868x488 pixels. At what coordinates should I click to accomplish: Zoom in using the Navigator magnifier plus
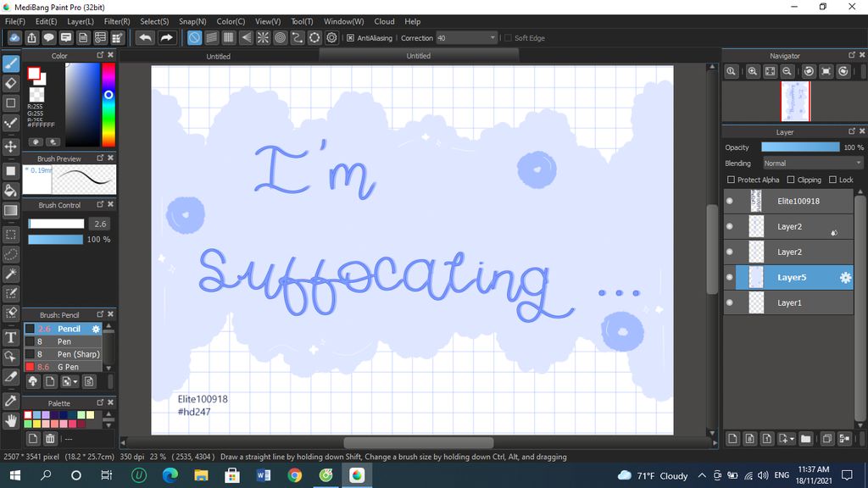pos(753,71)
